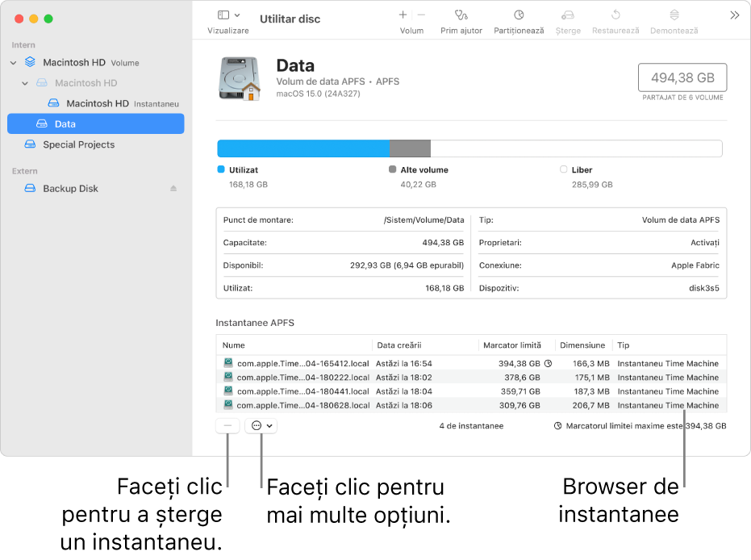This screenshot has width=751, height=560.
Task: Click clock marker beside 394,38 GB
Action: pyautogui.click(x=549, y=364)
